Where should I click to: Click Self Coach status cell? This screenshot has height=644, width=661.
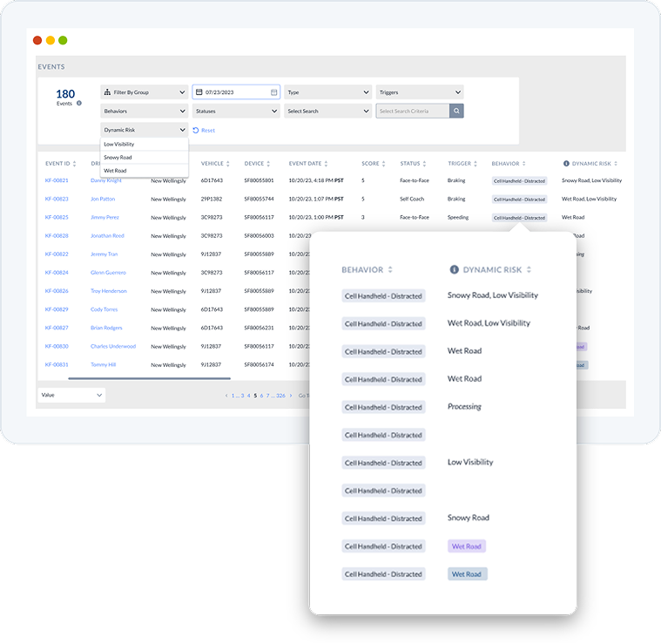[412, 199]
